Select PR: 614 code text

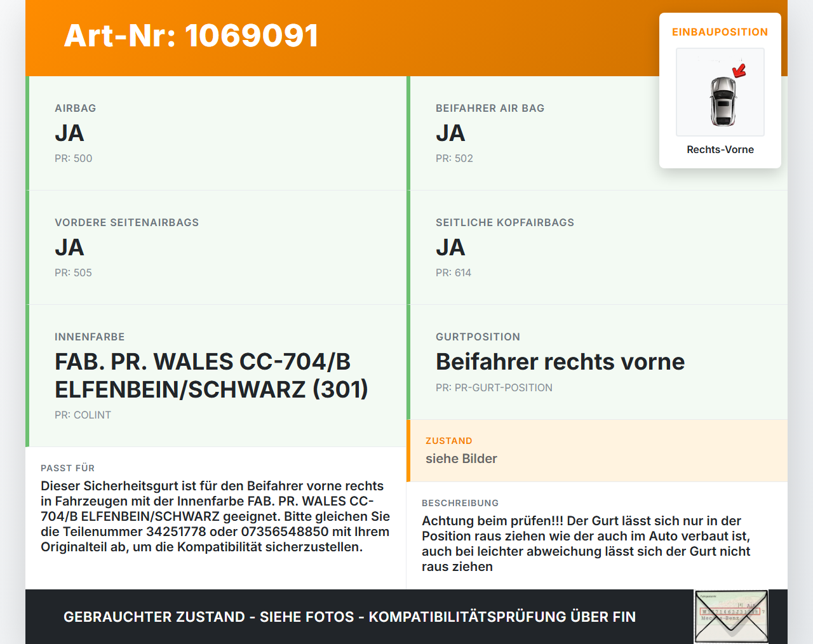(454, 272)
